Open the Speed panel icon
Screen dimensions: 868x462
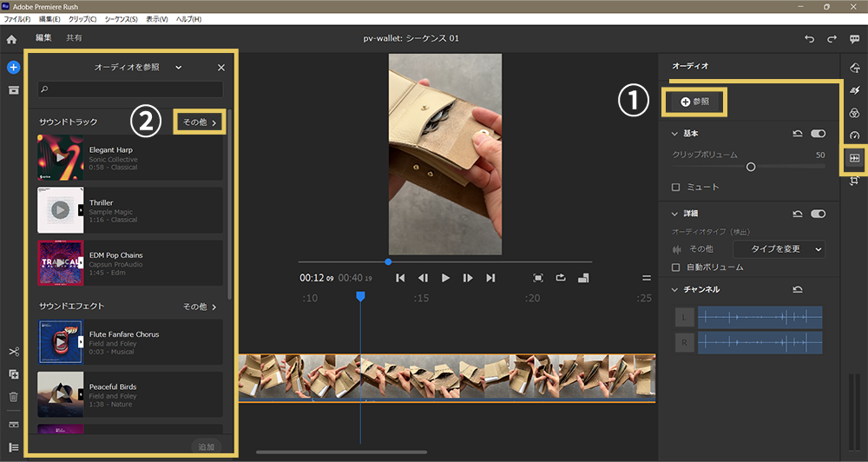(854, 135)
